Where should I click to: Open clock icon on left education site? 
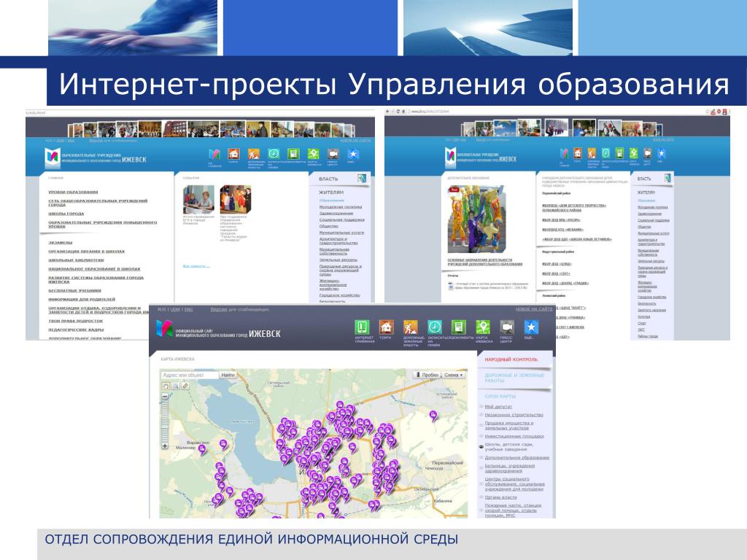(274, 154)
